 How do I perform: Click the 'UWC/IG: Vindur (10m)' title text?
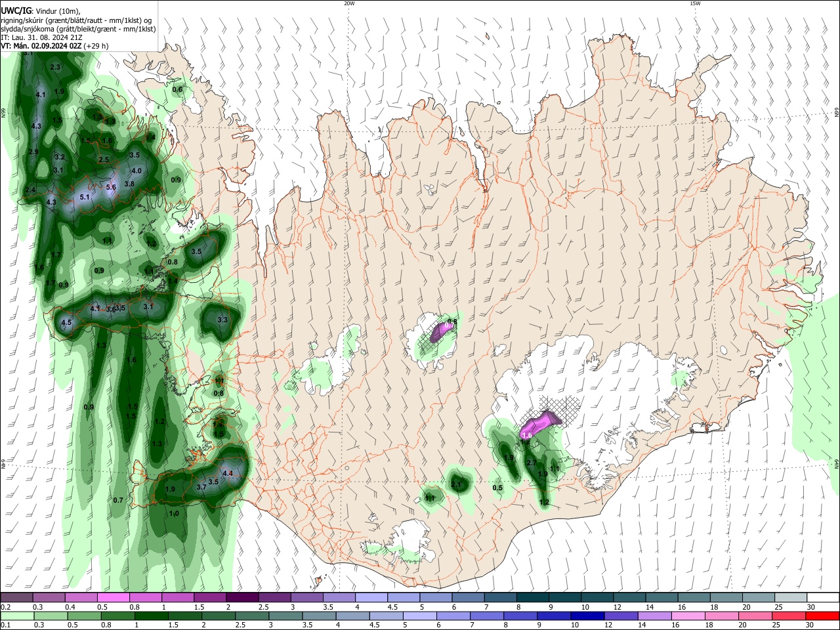coord(41,10)
